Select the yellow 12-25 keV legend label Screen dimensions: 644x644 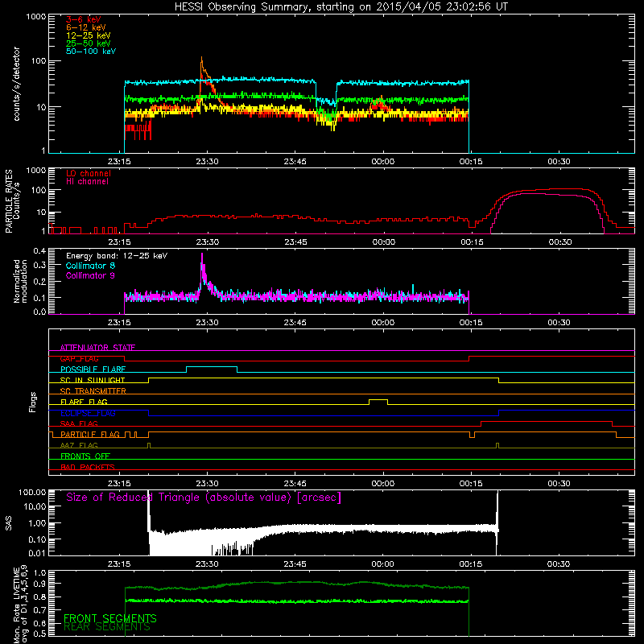click(x=89, y=35)
